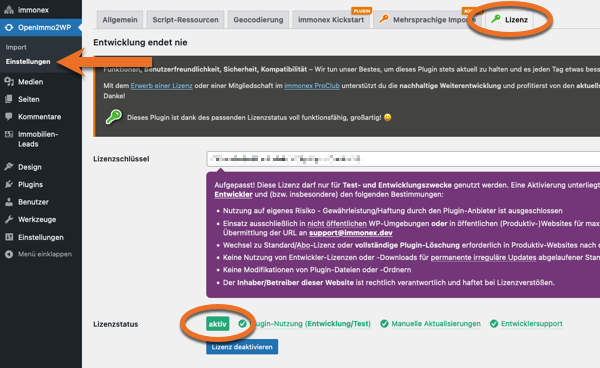Click into the Lizenzschlüssel input field
The height and width of the screenshot is (368, 600).
[403, 159]
